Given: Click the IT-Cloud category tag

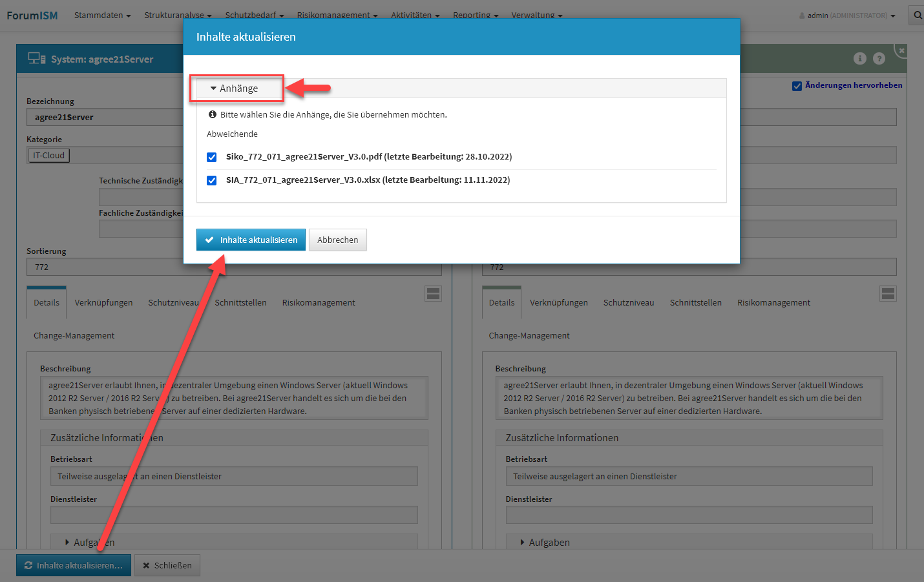Looking at the screenshot, I should [x=48, y=155].
